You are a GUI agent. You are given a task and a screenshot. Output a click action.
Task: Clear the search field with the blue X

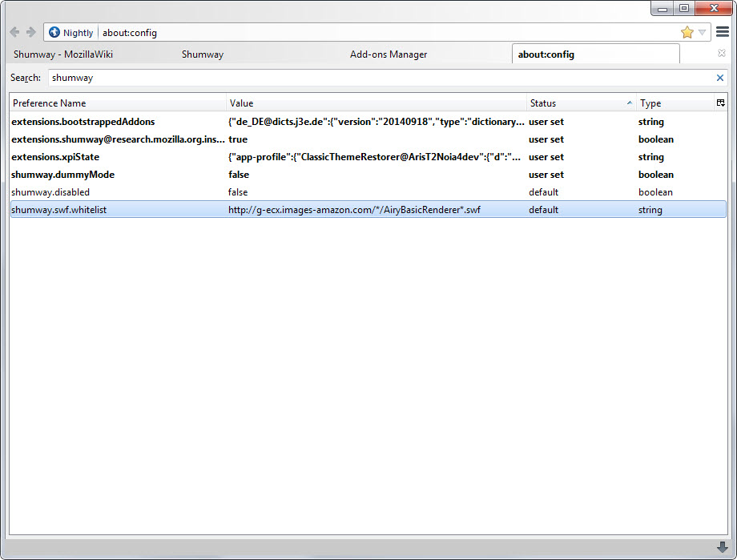tap(719, 78)
